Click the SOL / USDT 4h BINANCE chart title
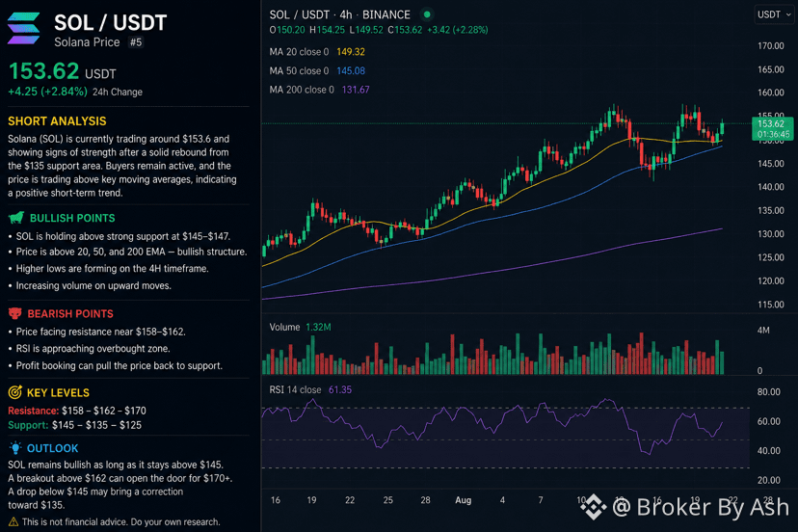Screen dimensions: 798x532 tap(339, 14)
